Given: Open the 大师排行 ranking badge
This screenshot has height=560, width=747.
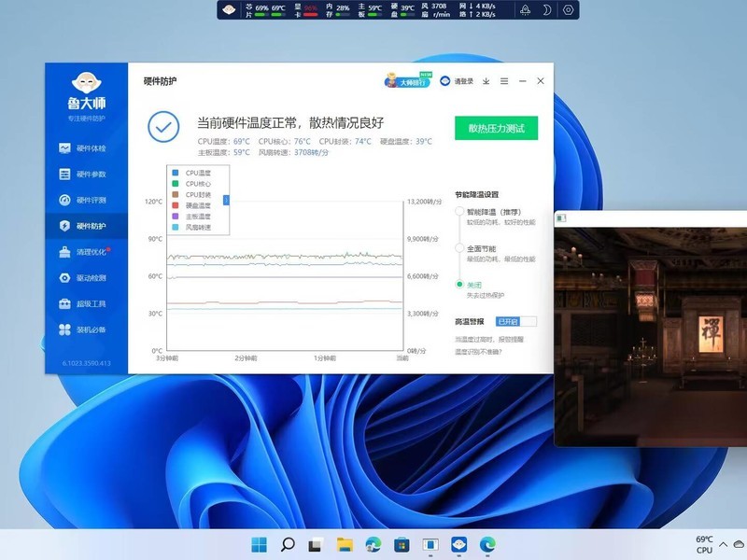Looking at the screenshot, I should coord(408,81).
